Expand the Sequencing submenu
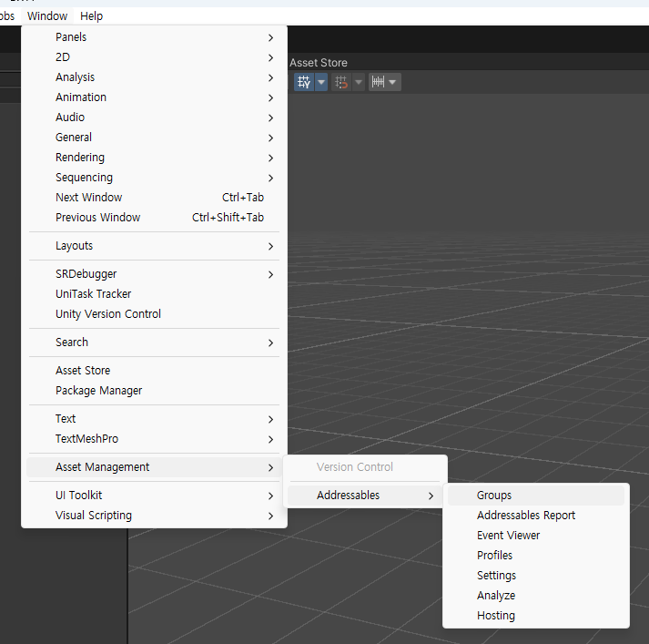The width and height of the screenshot is (649, 644). click(x=154, y=178)
